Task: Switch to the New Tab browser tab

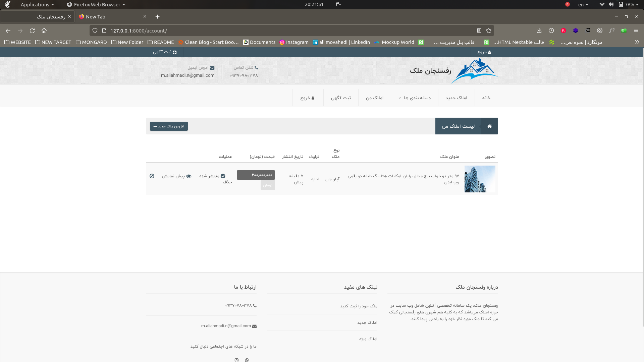Action: point(96,16)
